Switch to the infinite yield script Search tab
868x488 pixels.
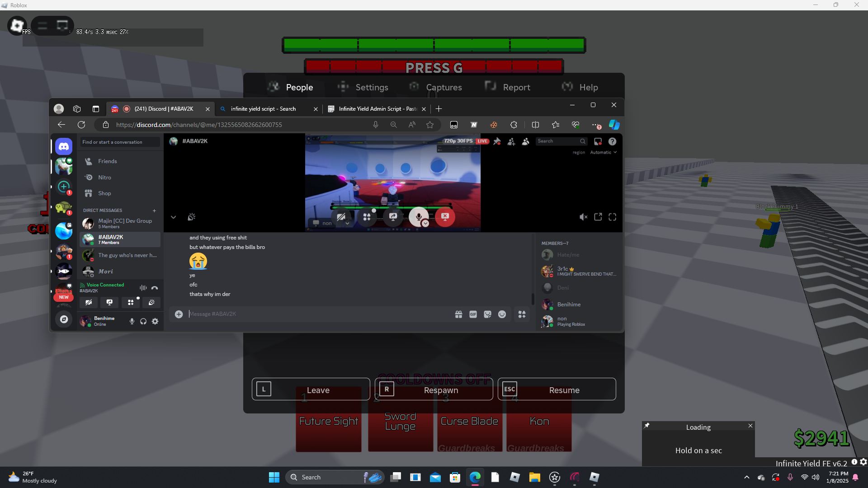click(263, 109)
